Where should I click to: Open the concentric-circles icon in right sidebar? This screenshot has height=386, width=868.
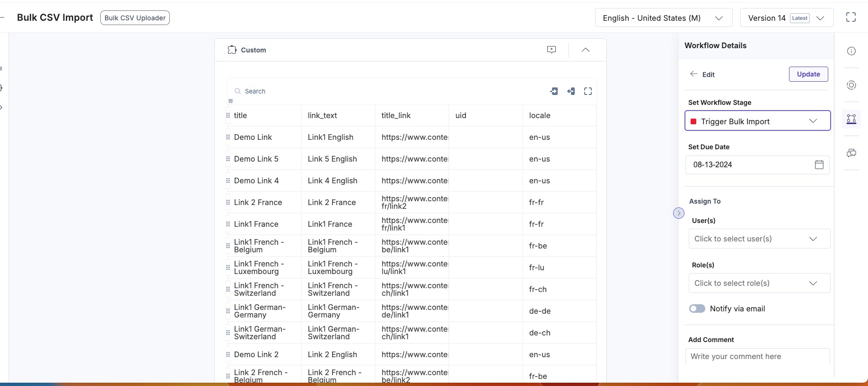tap(851, 85)
